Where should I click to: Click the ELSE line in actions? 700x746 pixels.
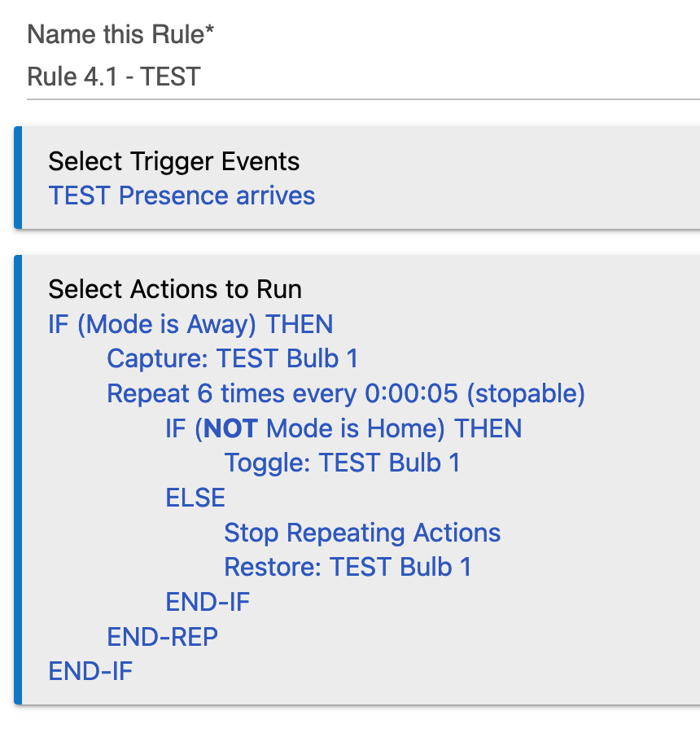click(195, 498)
